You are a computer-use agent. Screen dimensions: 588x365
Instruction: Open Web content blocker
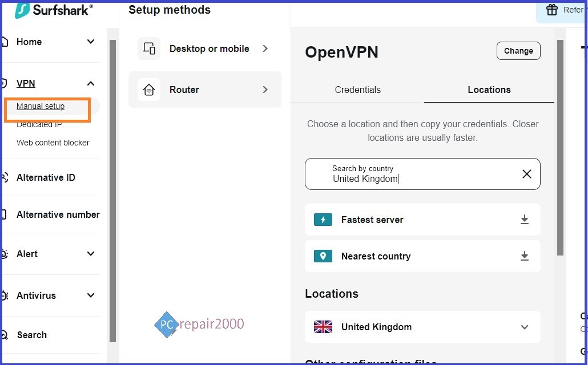(x=53, y=143)
